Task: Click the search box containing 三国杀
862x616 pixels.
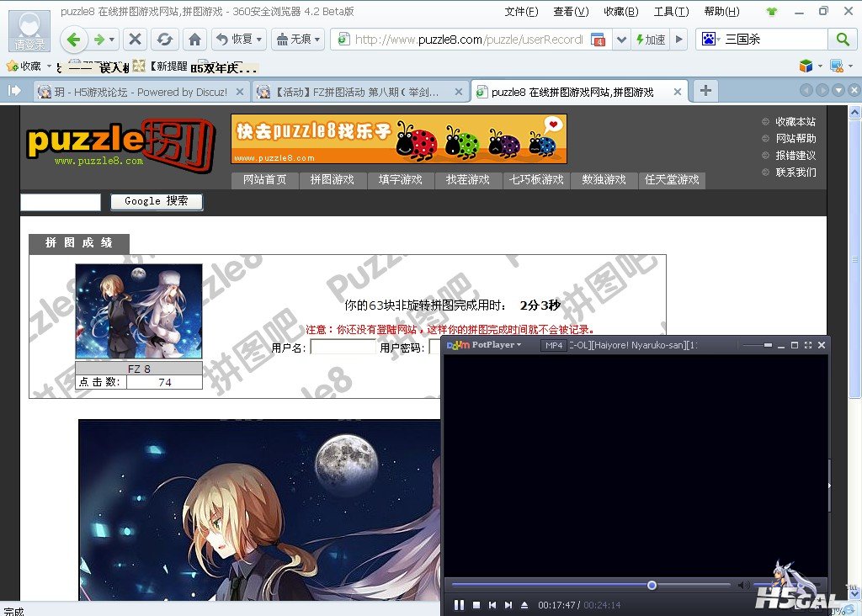Action: point(774,40)
